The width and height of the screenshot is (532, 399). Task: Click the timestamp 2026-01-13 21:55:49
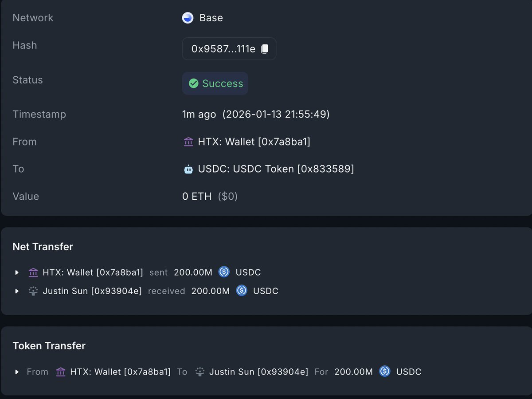(276, 115)
